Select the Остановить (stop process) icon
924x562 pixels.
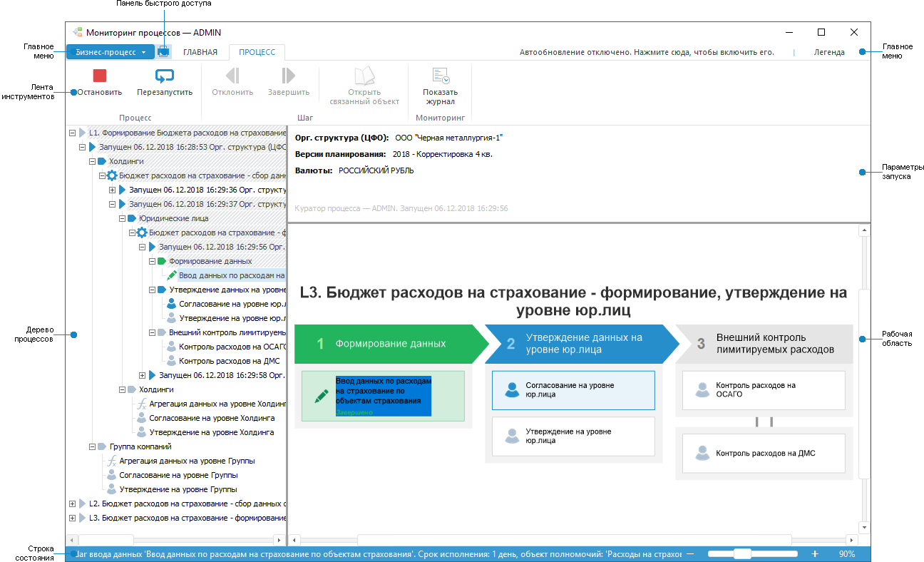point(98,74)
